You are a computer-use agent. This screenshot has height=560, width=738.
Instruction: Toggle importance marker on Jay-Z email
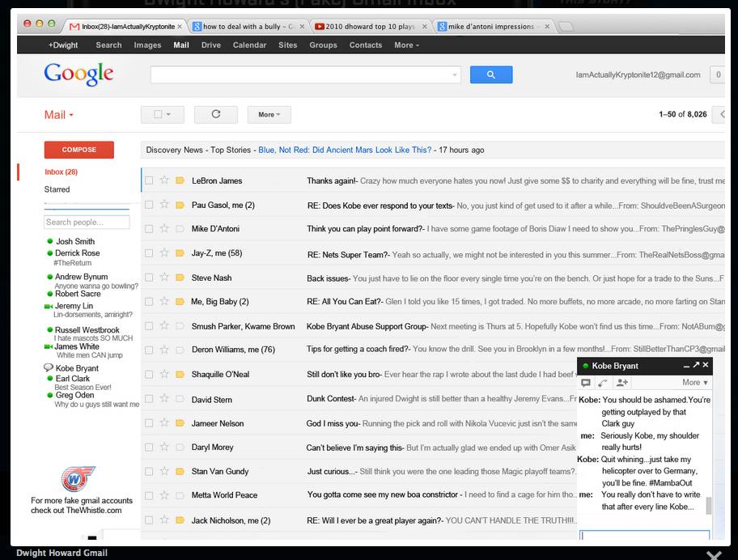click(x=180, y=253)
